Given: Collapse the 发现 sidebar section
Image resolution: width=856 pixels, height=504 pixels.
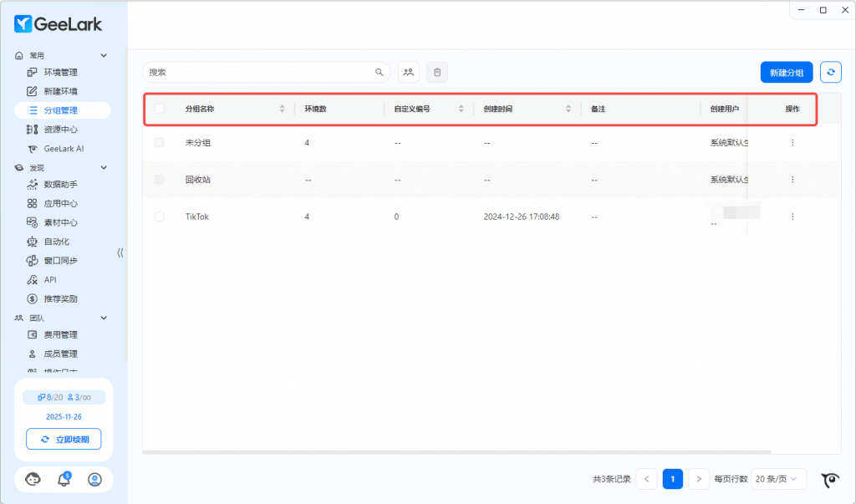Looking at the screenshot, I should coord(104,168).
